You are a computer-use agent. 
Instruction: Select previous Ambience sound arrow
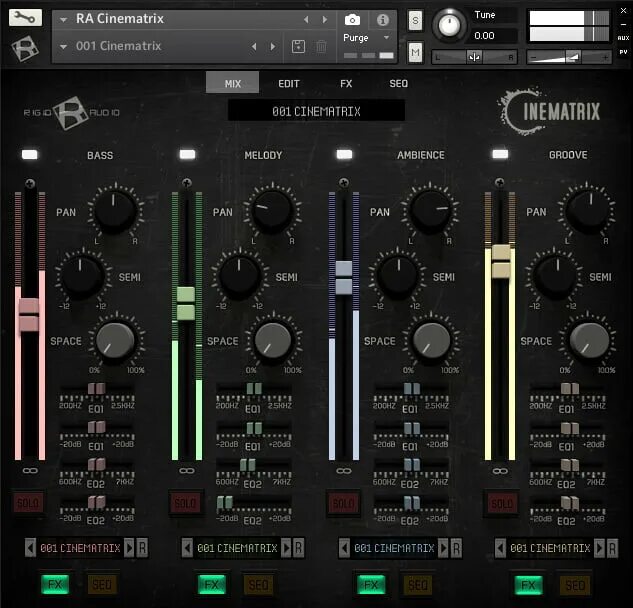344,548
